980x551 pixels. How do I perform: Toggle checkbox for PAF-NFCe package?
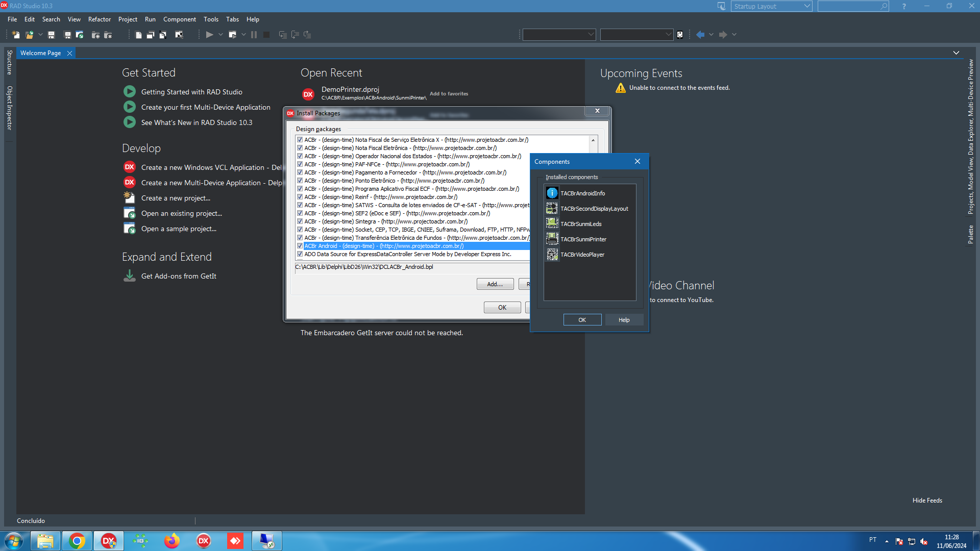[300, 164]
